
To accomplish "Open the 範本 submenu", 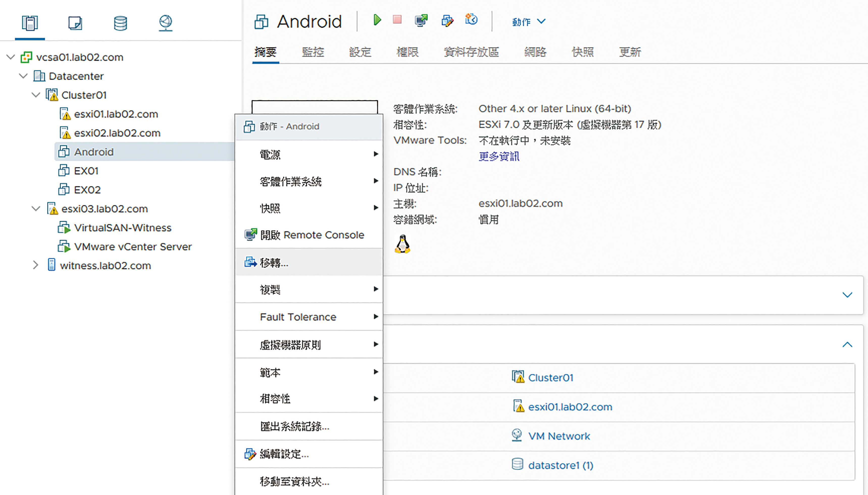I will (x=309, y=372).
